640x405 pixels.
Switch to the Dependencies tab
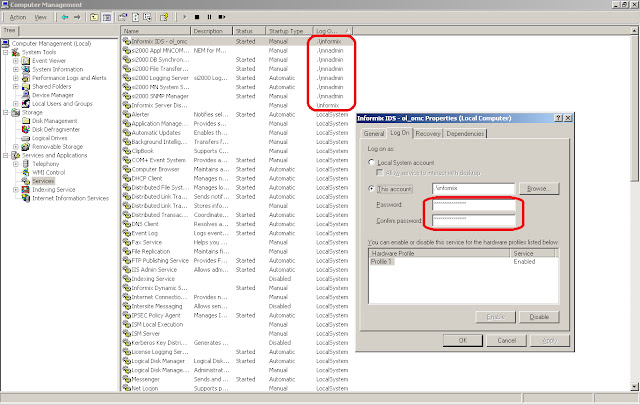[465, 134]
